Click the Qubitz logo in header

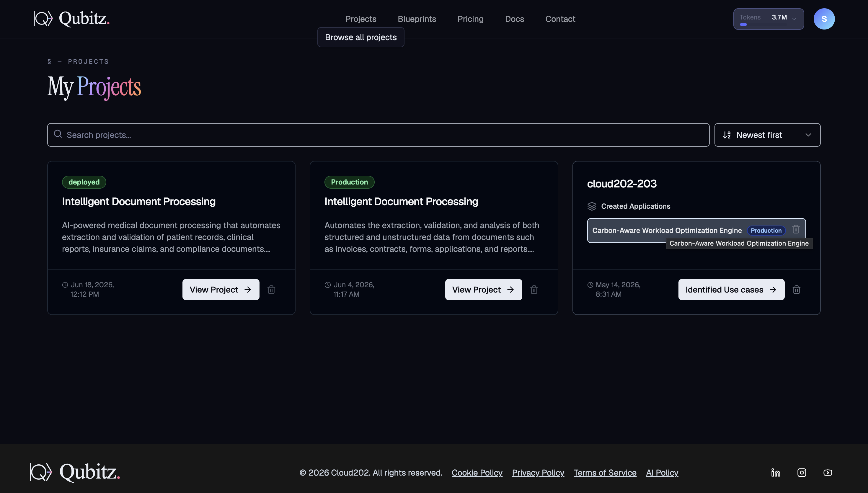72,18
